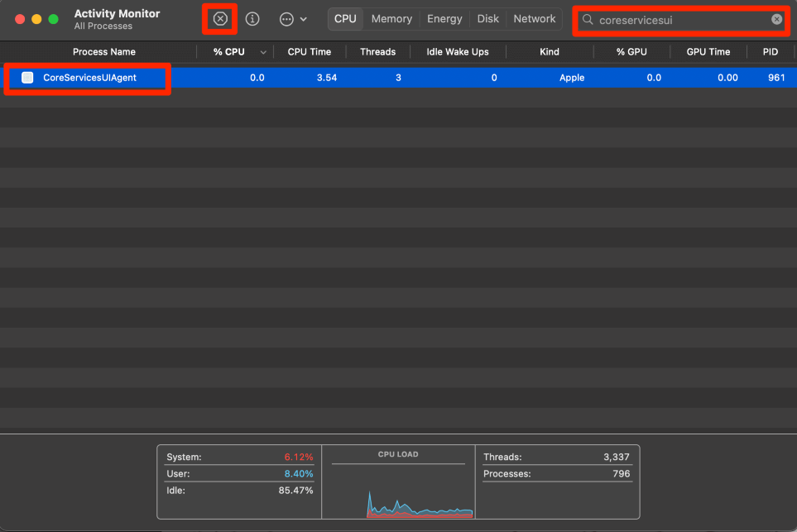The width and height of the screenshot is (797, 532).
Task: Select the CoreServicesUIAgent process row
Action: pos(414,78)
